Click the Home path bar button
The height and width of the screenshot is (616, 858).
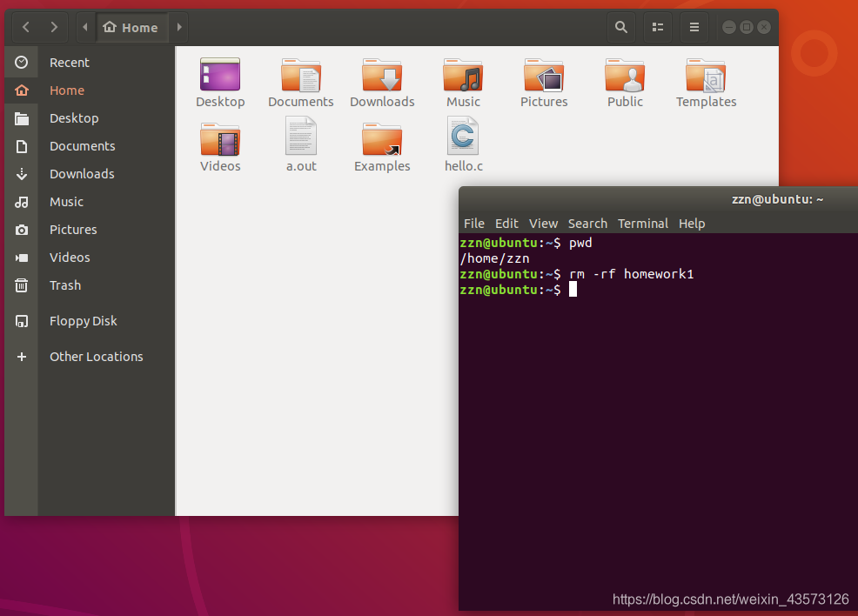[x=131, y=27]
